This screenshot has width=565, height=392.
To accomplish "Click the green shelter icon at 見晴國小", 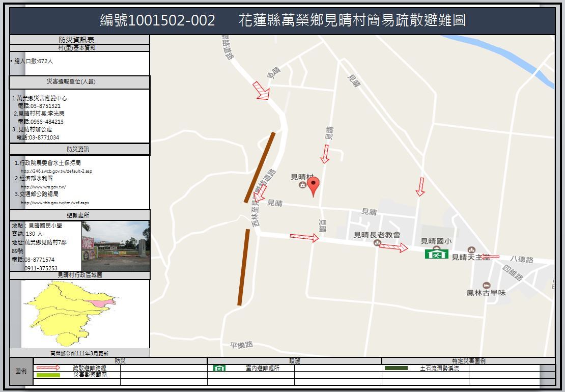I will (436, 253).
